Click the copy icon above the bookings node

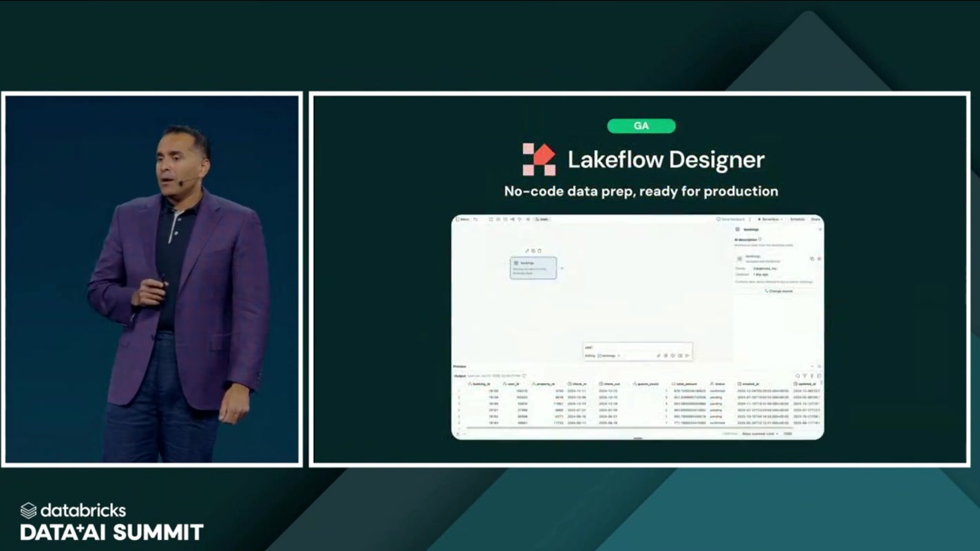coord(533,251)
